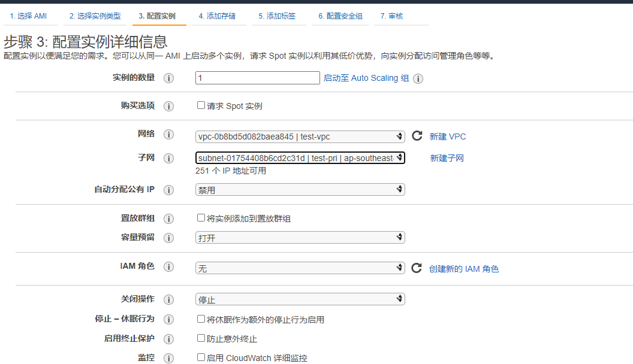Go to step 2. 选择实例类型

[95, 16]
